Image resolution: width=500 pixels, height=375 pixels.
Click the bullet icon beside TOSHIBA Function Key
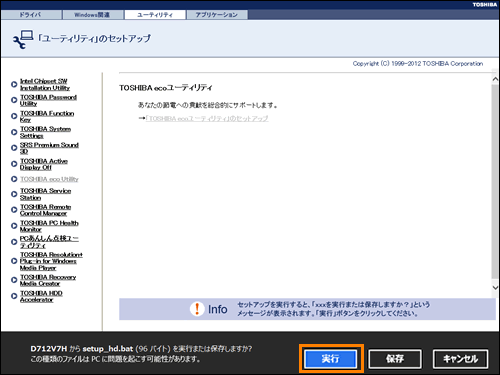pyautogui.click(x=14, y=116)
